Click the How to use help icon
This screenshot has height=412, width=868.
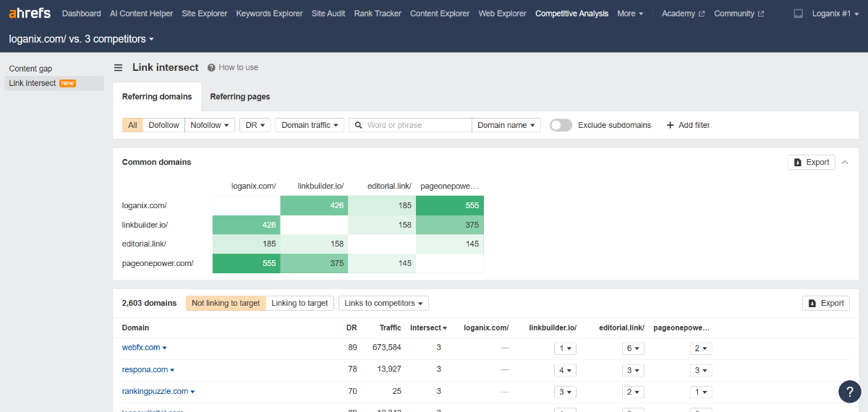(x=211, y=67)
